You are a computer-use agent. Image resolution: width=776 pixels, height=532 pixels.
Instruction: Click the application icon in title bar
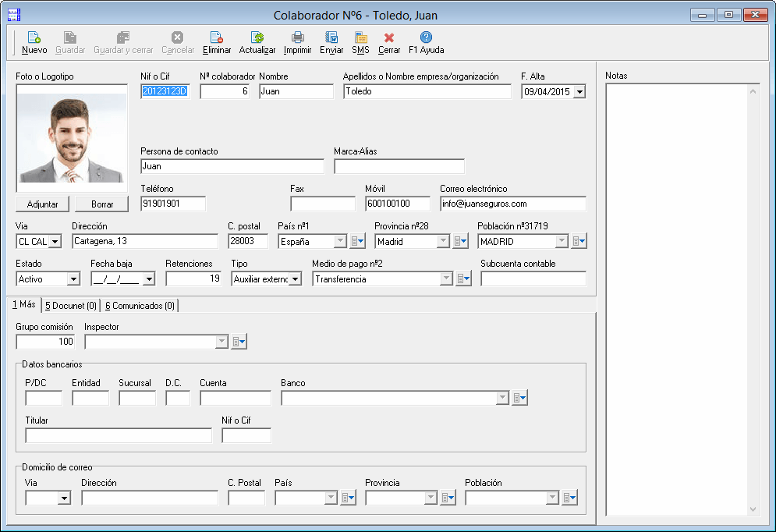pyautogui.click(x=14, y=15)
